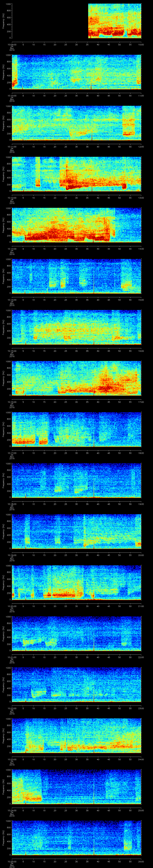Open the spectrogram panel starting at 10:09:00

point(77,21)
